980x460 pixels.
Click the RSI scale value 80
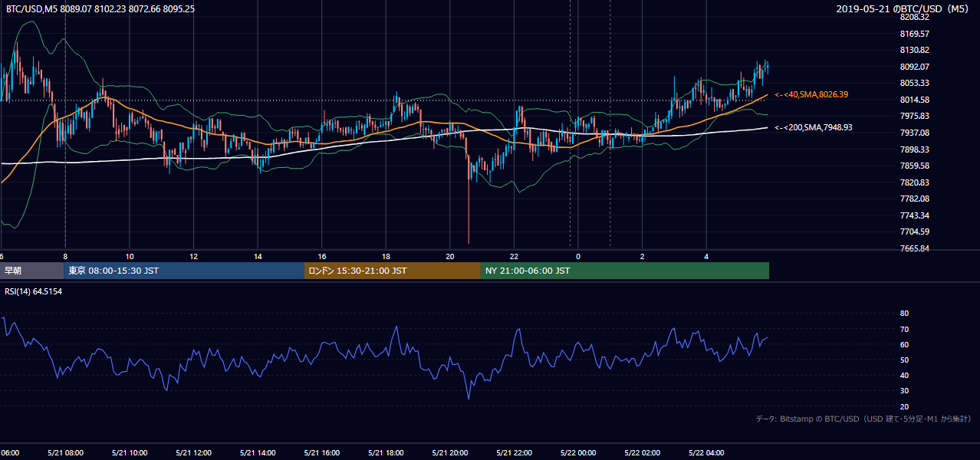(904, 314)
